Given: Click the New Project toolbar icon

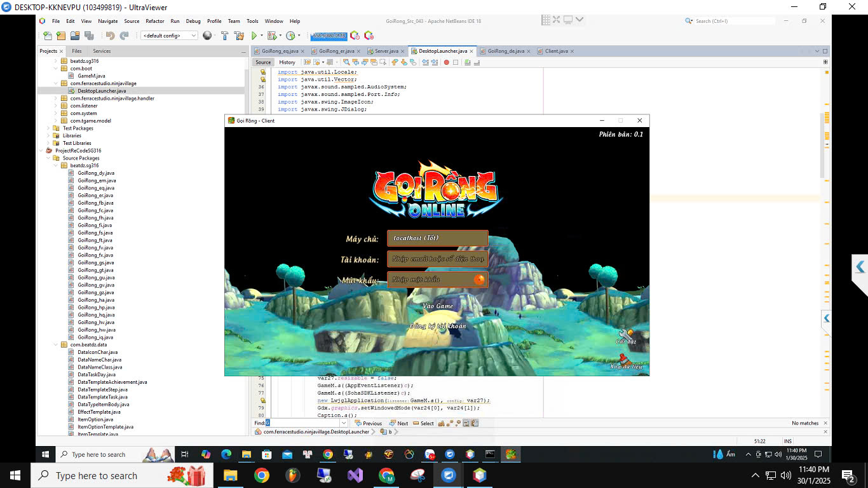Looking at the screenshot, I should click(60, 36).
